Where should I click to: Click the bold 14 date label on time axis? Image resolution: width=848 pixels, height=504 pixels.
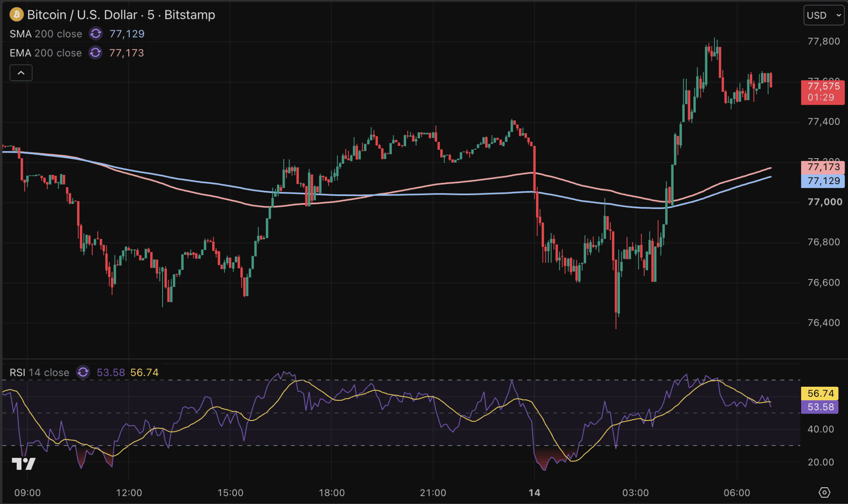coord(534,493)
